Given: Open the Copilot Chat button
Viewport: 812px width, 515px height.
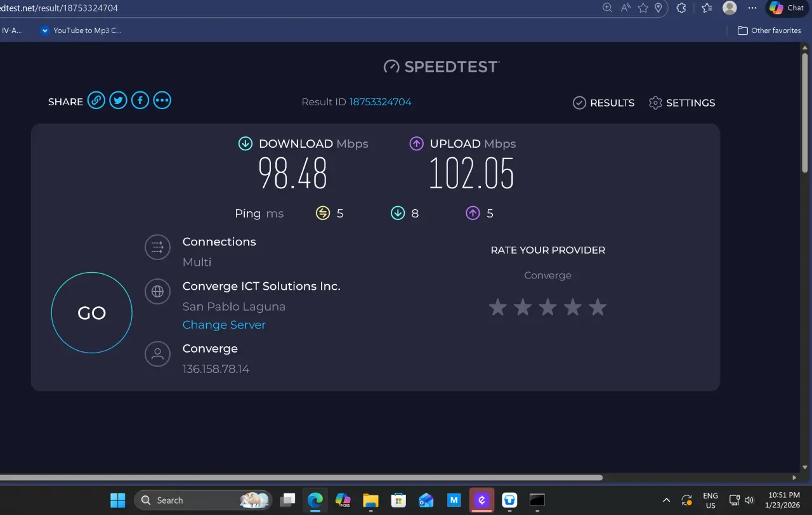Looking at the screenshot, I should 787,8.
